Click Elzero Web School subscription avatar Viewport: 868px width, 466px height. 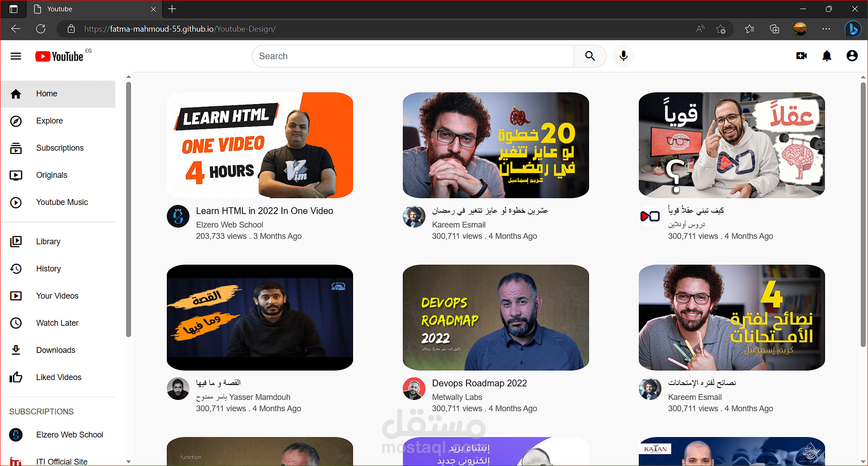(x=16, y=435)
